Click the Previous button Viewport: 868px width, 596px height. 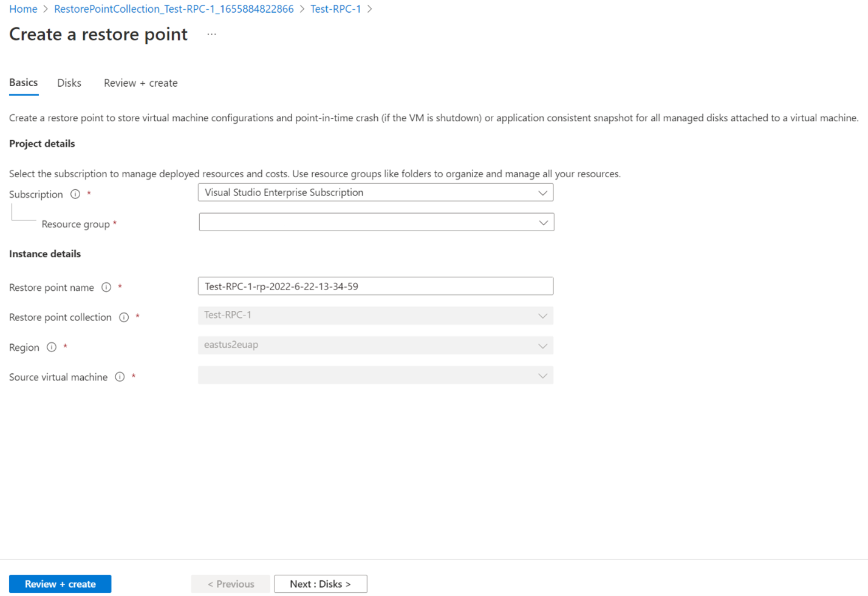pos(230,583)
